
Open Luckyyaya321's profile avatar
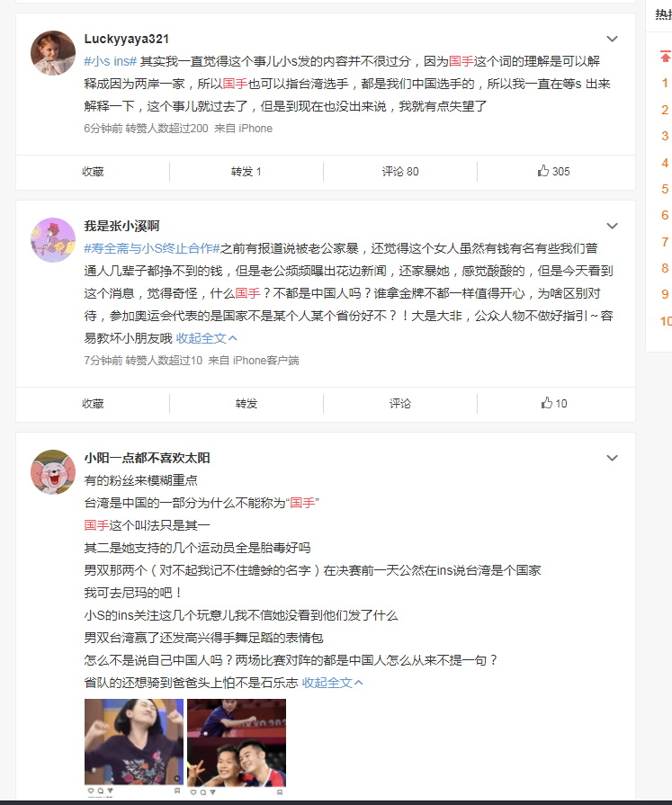(x=53, y=53)
